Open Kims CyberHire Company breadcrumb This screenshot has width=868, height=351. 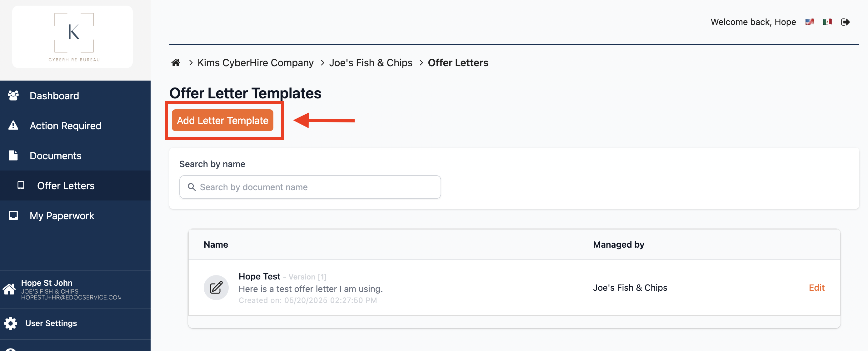coord(255,63)
